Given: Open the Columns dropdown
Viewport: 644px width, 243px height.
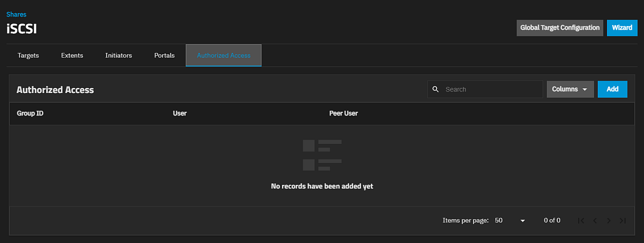Looking at the screenshot, I should 570,89.
